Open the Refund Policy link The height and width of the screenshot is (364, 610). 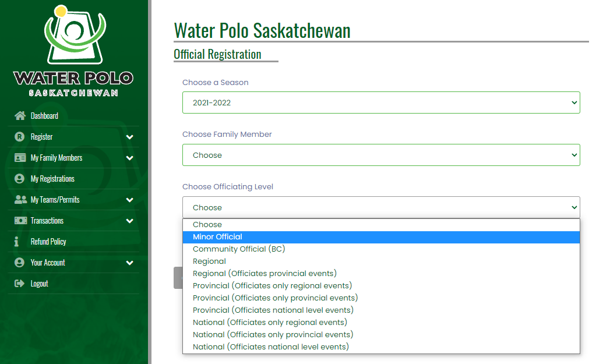point(48,242)
